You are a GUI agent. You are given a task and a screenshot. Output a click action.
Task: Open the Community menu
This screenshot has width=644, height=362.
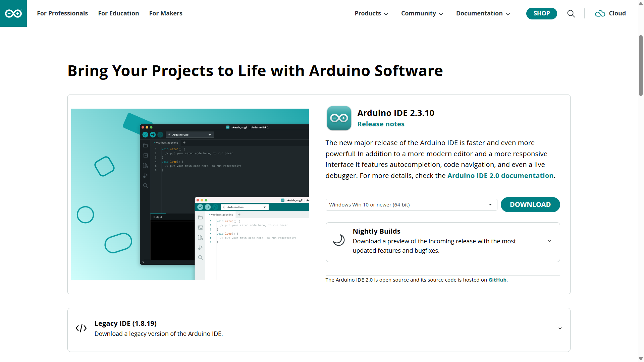(x=422, y=13)
